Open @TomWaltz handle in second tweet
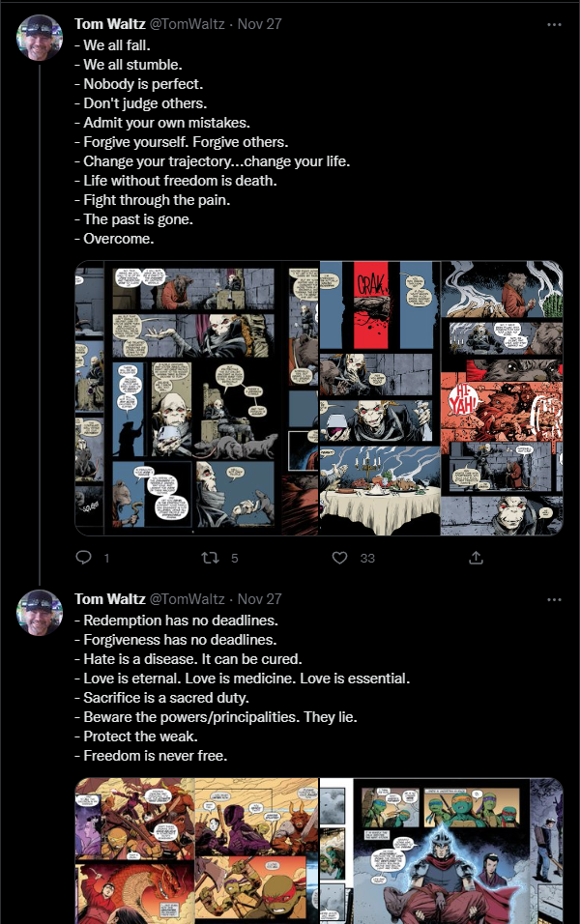The width and height of the screenshot is (580, 924). 187,599
